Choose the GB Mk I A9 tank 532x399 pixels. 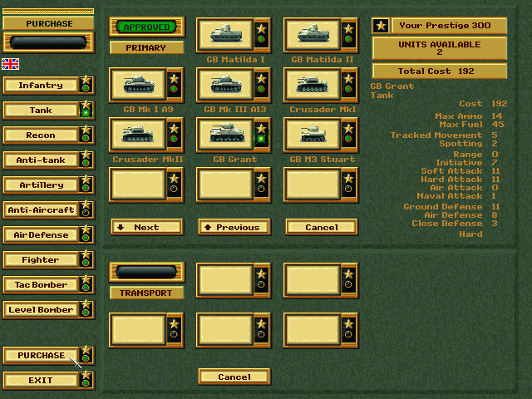(136, 85)
